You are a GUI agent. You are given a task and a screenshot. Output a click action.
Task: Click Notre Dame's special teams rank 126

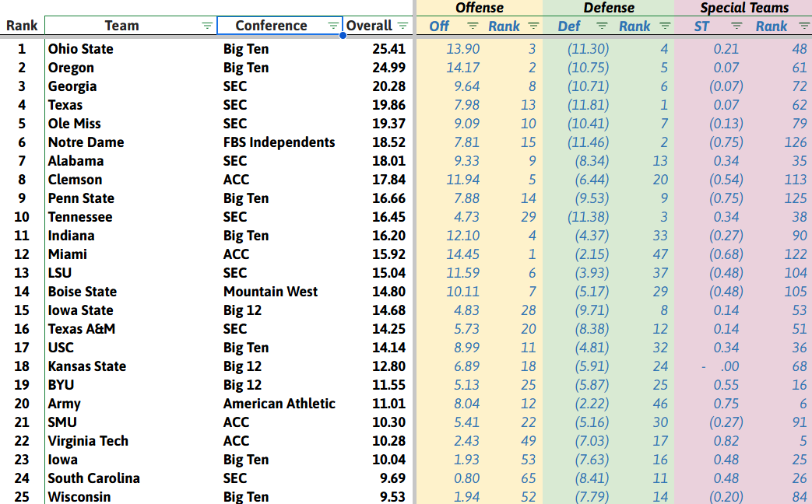click(796, 142)
